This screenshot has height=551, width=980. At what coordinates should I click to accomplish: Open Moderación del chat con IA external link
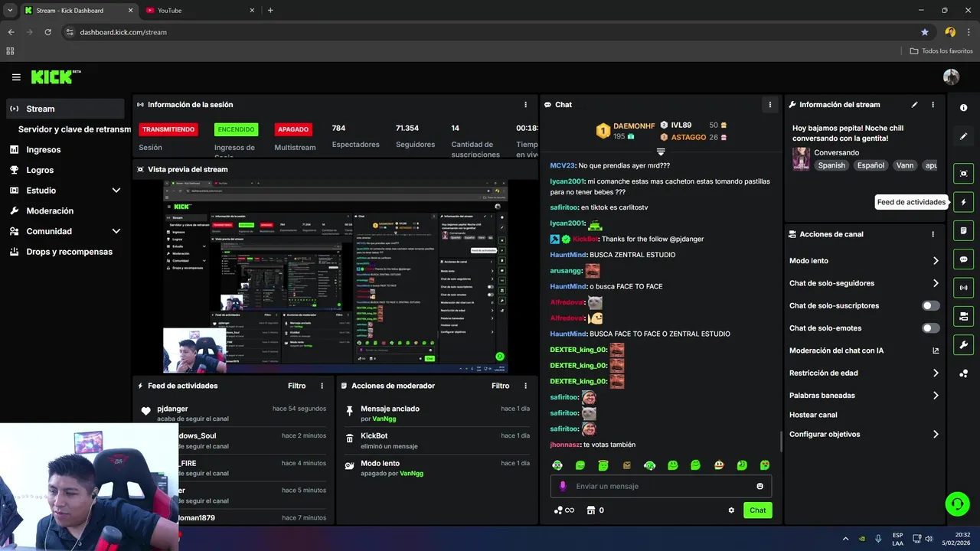[x=935, y=350]
